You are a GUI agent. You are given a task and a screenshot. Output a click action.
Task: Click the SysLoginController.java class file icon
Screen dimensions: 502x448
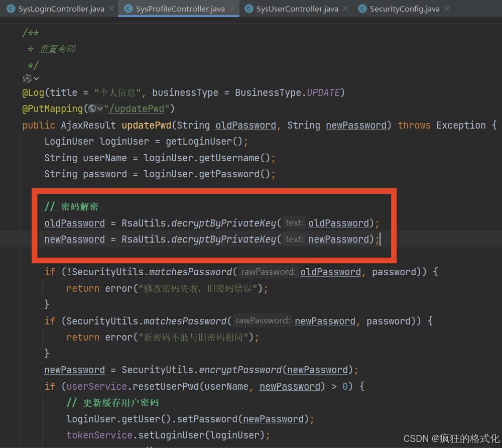10,9
